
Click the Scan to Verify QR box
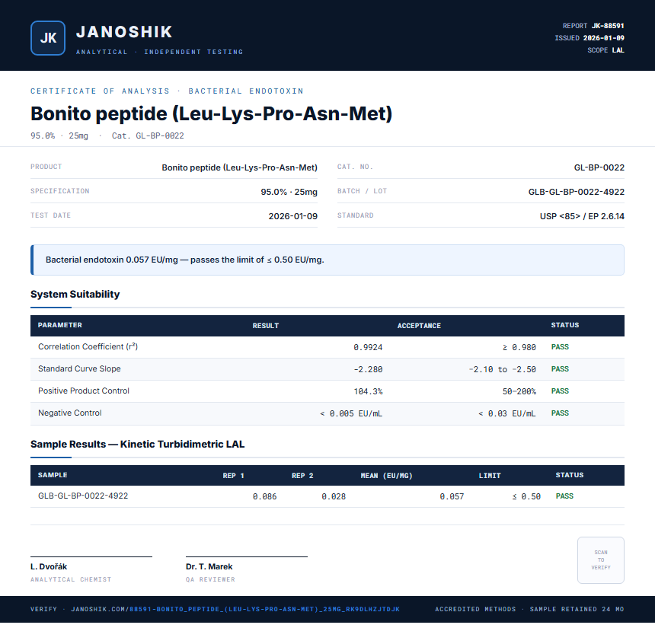601,560
